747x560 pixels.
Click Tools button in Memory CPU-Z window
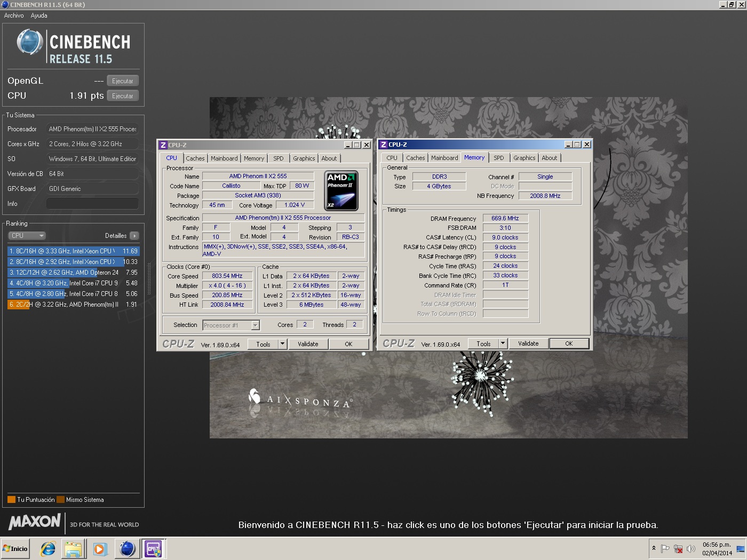point(484,343)
